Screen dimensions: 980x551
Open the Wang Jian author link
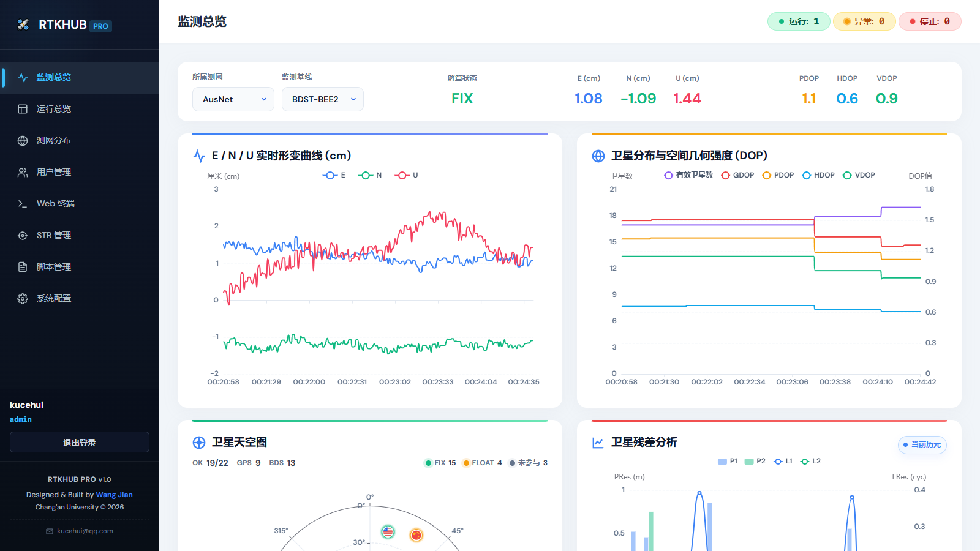pyautogui.click(x=114, y=495)
